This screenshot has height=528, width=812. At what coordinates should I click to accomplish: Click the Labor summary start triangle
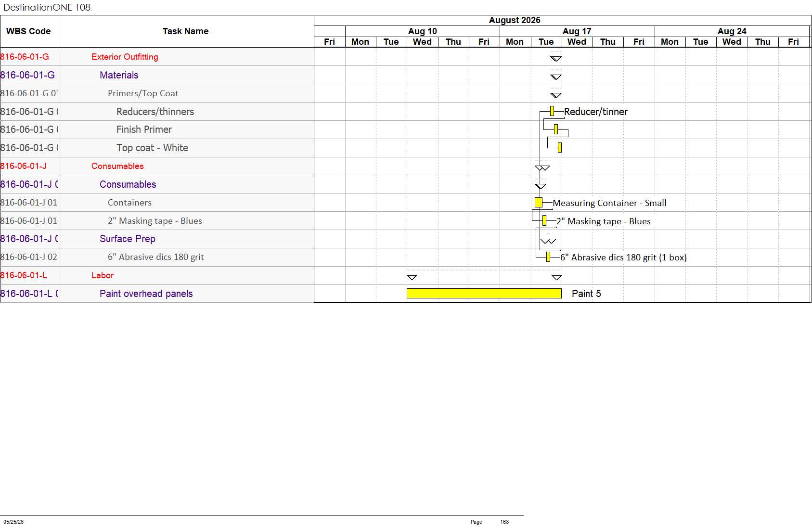[412, 277]
